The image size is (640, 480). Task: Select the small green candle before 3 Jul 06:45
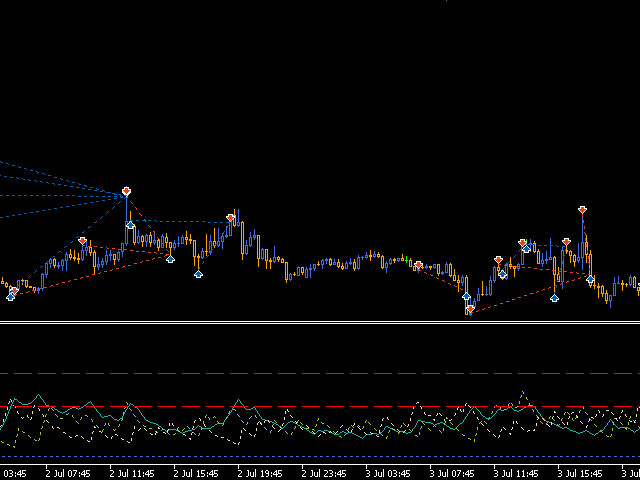click(x=407, y=259)
